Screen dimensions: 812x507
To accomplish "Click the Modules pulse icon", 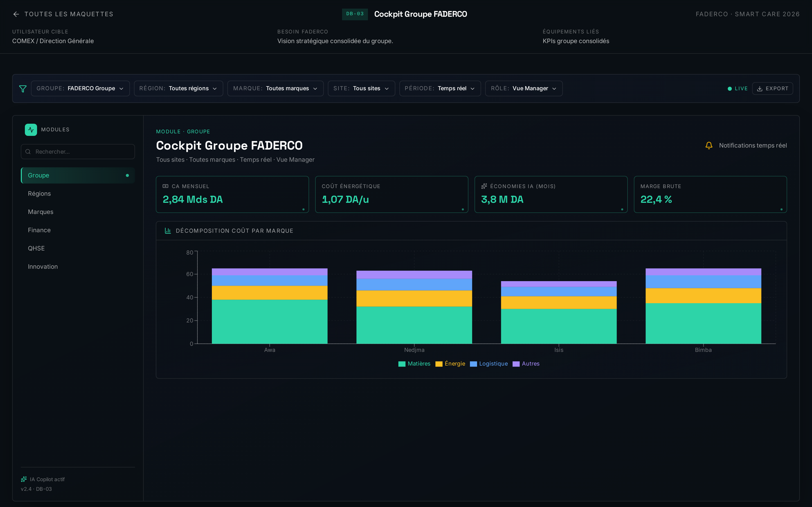I will click(31, 130).
